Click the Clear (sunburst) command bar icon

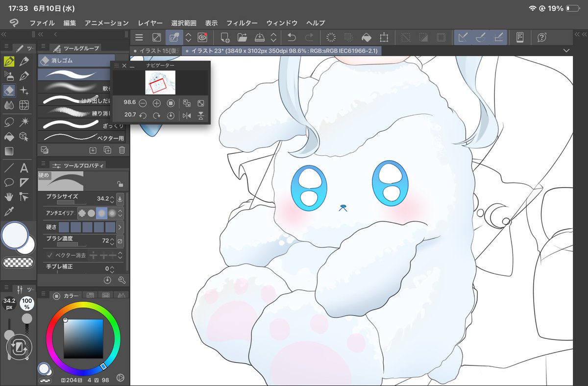331,37
